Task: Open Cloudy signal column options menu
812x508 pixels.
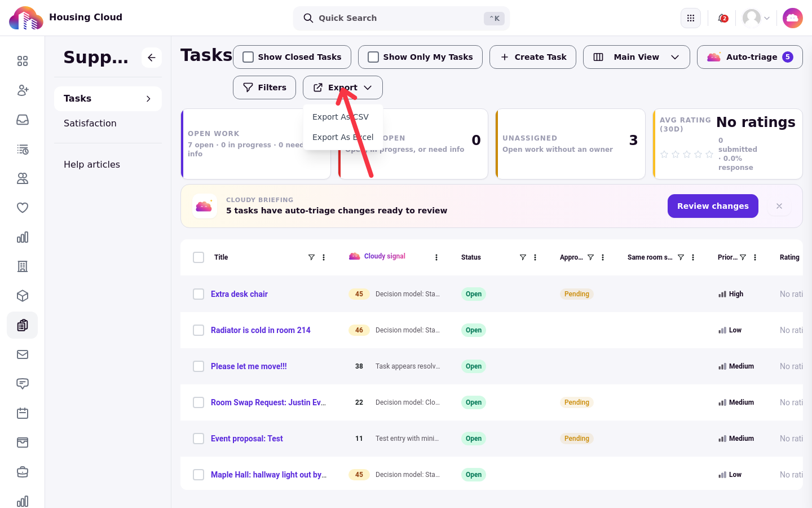Action: coord(436,257)
